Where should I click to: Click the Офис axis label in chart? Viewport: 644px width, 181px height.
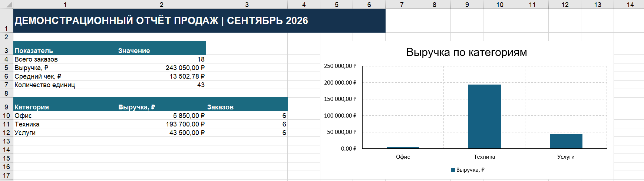pyautogui.click(x=403, y=157)
